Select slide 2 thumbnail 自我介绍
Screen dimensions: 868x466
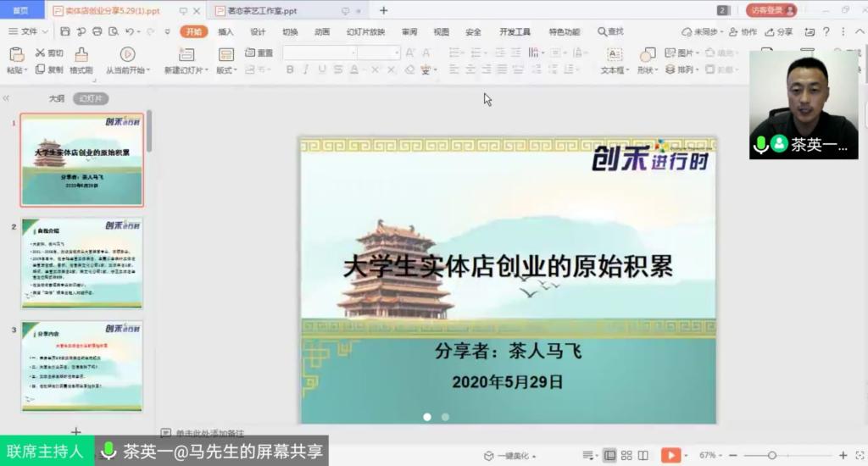pyautogui.click(x=81, y=263)
